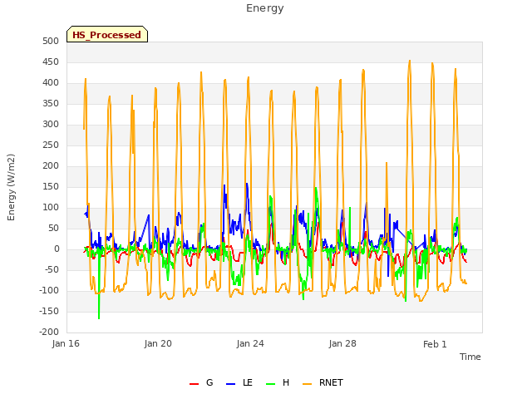
Task: Click the -50 y-axis tick label
Action: click(x=52, y=269)
